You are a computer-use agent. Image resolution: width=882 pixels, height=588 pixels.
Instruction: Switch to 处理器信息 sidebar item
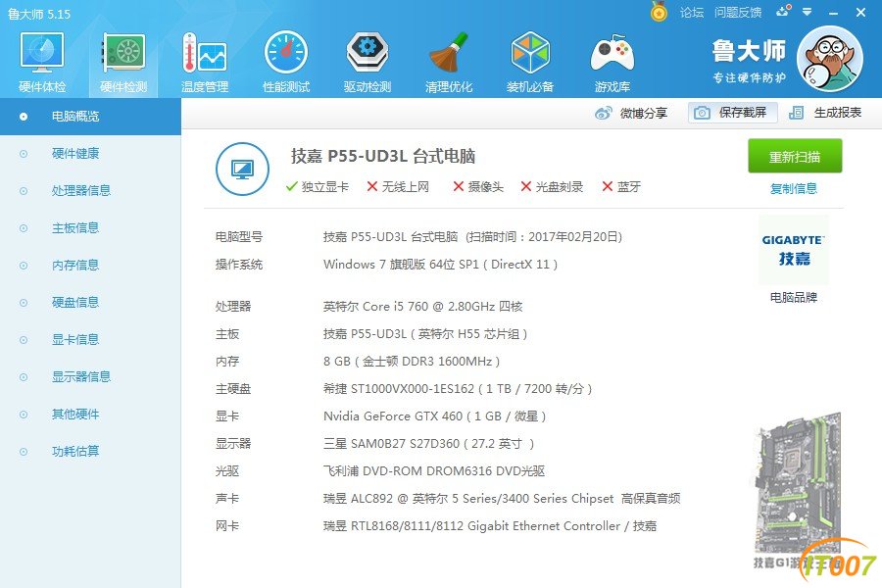(x=81, y=191)
